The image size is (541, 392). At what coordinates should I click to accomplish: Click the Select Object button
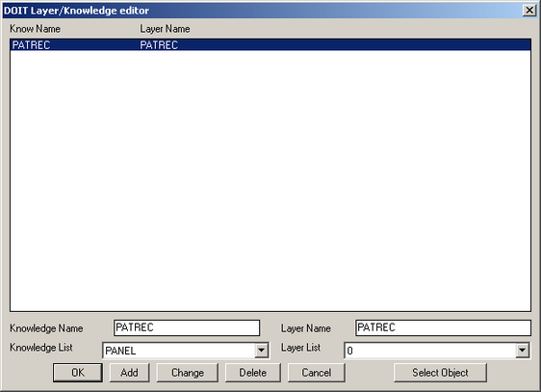coord(440,373)
